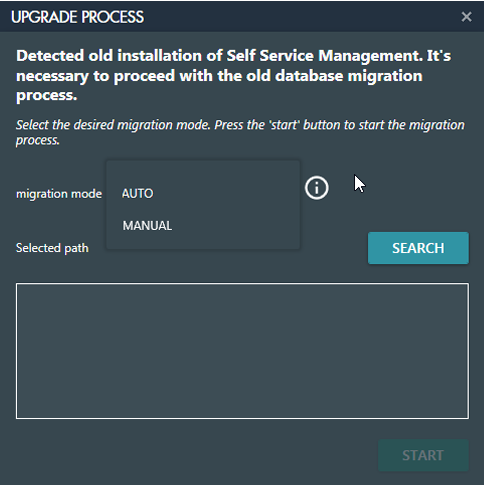Dismiss dialog using the X in header
This screenshot has width=485, height=488.
pos(466,17)
